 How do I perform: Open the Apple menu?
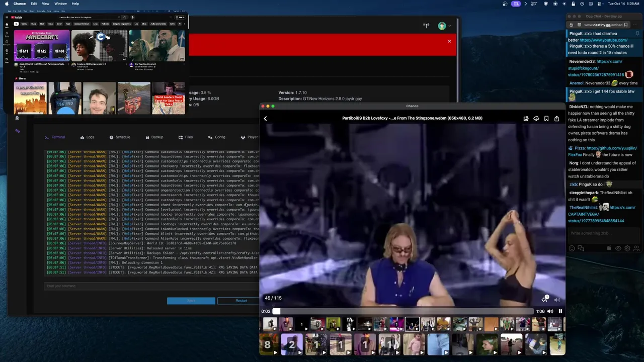point(7,4)
